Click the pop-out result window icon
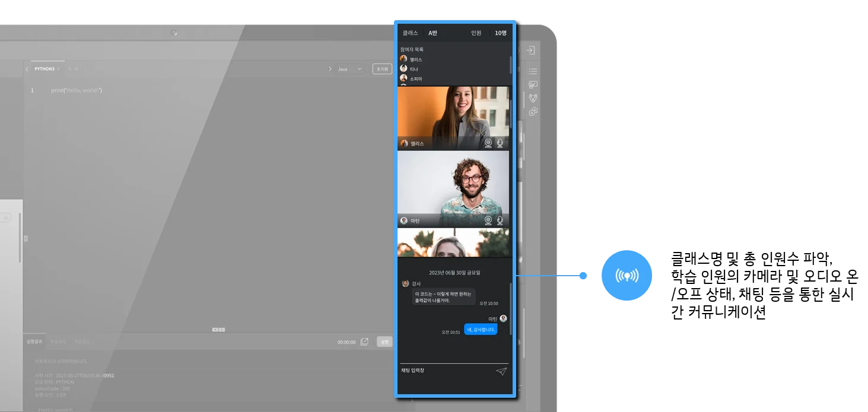Screen dimensions: 868x412 (365, 342)
